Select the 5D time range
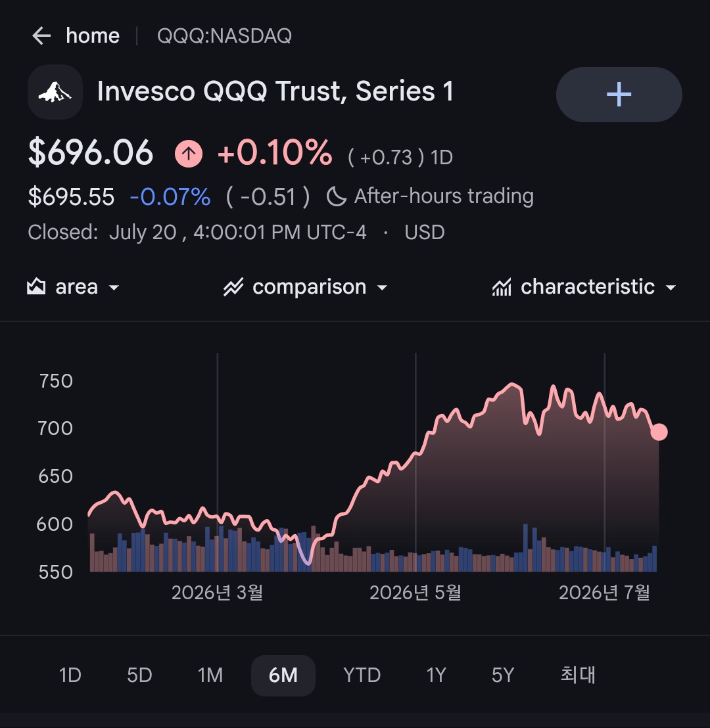Viewport: 710px width, 728px height. (139, 675)
